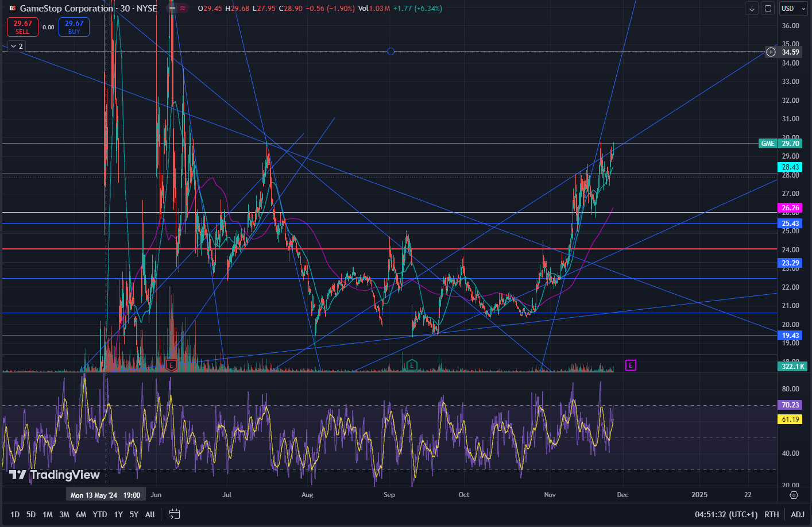812x527 pixels.
Task: Click the GameStop symbol logo icon
Action: pyautogui.click(x=12, y=9)
